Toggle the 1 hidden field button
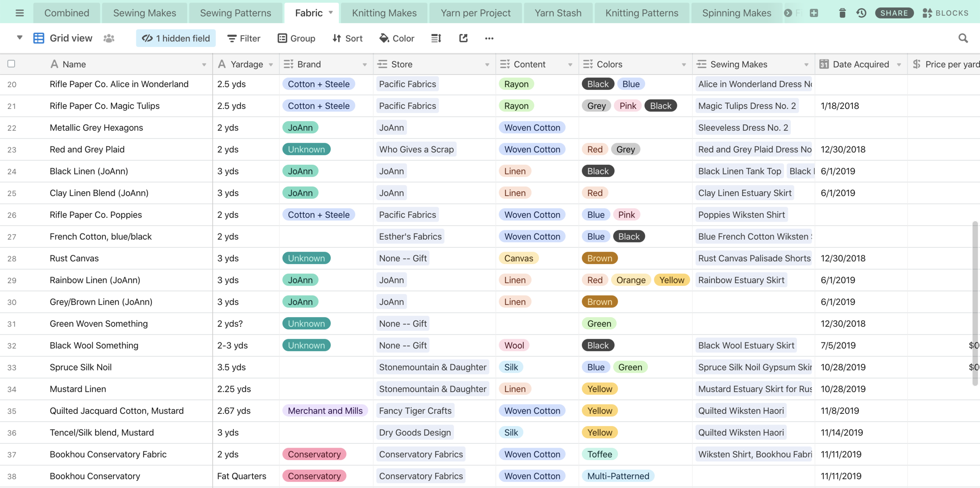The image size is (980, 488). pos(176,38)
